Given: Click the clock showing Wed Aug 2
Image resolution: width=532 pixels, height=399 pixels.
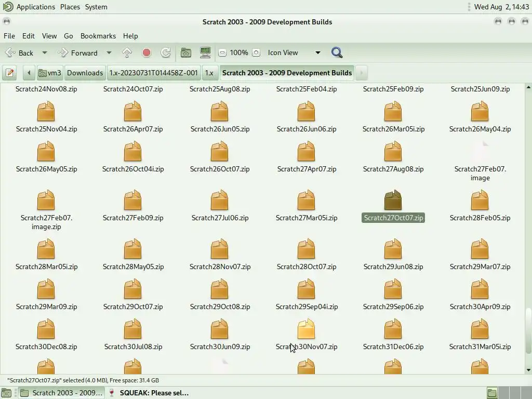Looking at the screenshot, I should tap(501, 7).
